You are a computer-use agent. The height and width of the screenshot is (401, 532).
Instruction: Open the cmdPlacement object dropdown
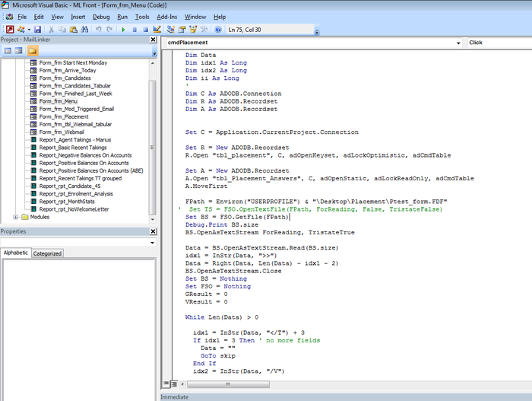(458, 43)
